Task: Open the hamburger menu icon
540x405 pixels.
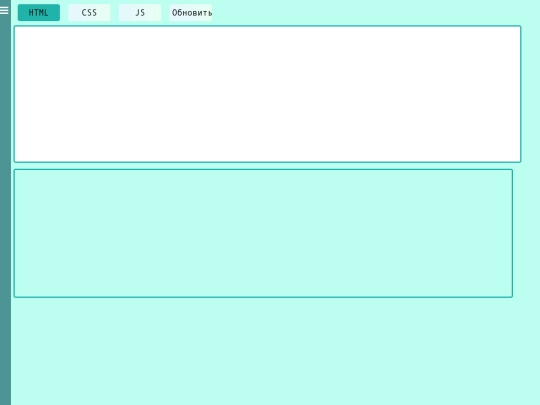Action: tap(4, 10)
